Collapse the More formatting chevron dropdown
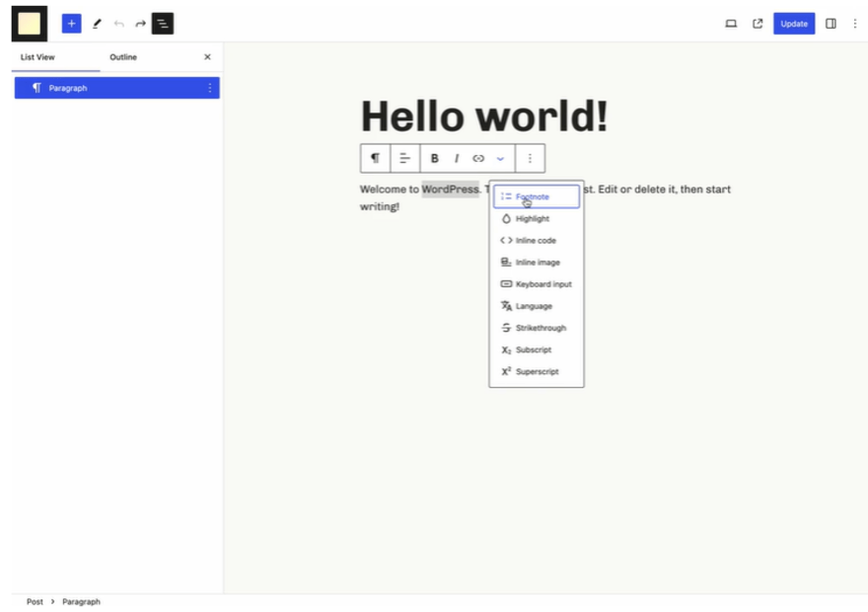This screenshot has width=868, height=612. [500, 158]
